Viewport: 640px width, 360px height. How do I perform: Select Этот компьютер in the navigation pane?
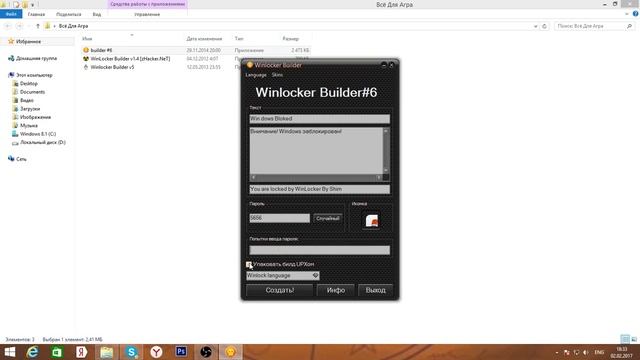[x=34, y=75]
